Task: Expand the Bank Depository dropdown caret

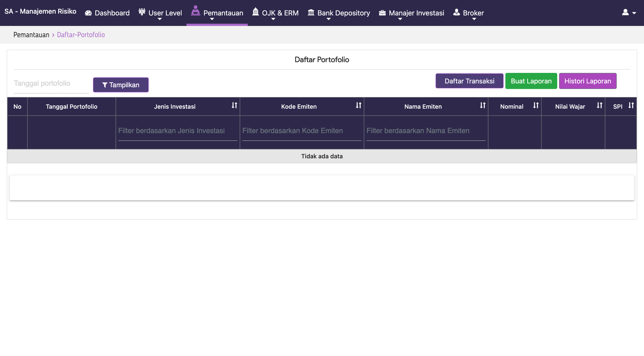Action: point(328,19)
